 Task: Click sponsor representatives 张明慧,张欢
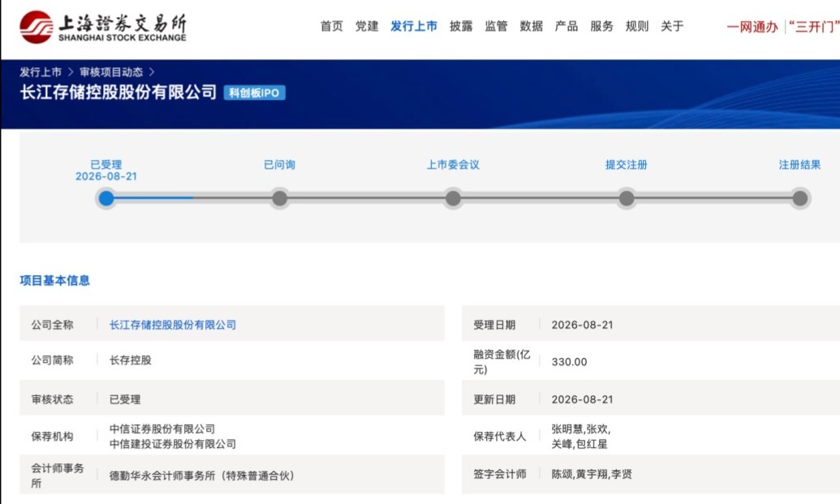coord(581,429)
